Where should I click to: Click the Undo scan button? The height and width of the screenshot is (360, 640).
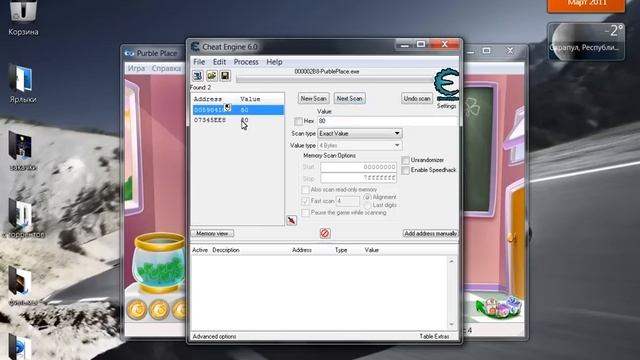[417, 98]
